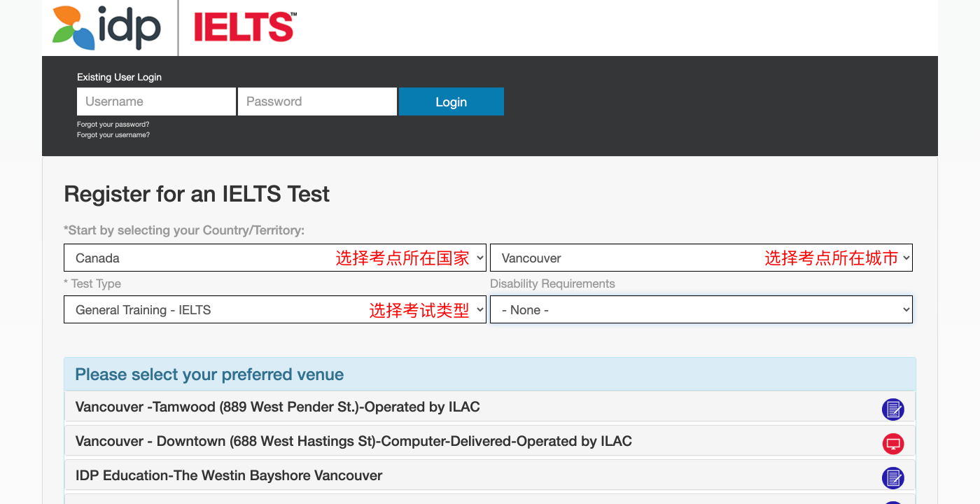980x504 pixels.
Task: Open the Forgot your password link
Action: (x=113, y=125)
